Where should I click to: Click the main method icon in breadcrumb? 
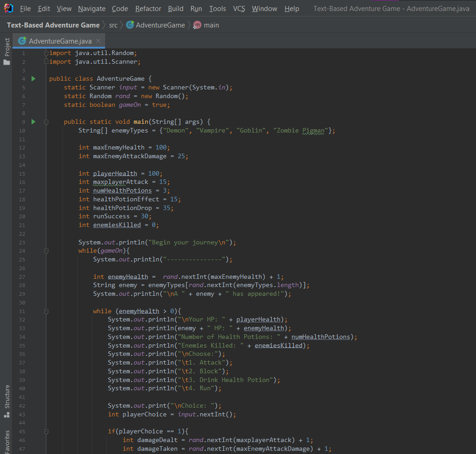tap(197, 25)
